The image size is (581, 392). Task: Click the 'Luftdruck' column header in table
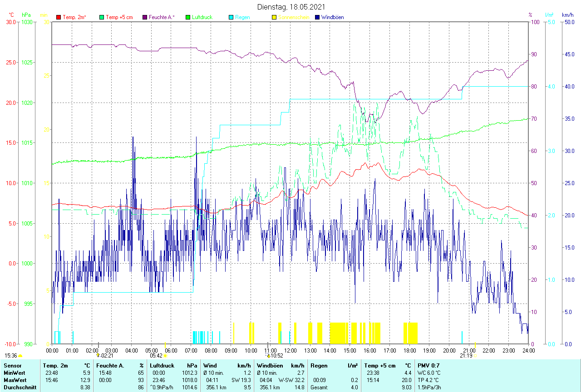coord(162,365)
